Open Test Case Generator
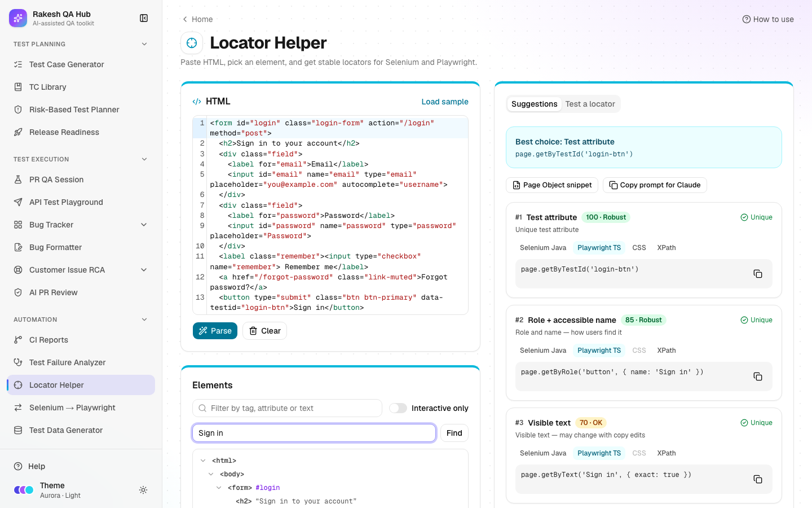Image resolution: width=812 pixels, height=508 pixels. pos(81,64)
